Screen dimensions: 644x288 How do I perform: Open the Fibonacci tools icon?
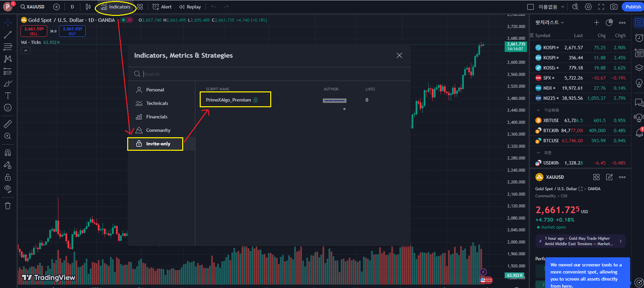8,47
